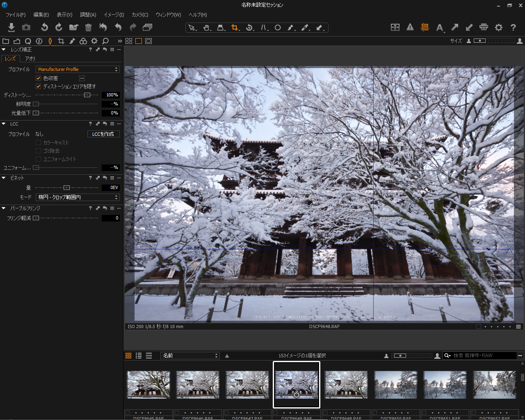Switch viewer to multi-view grid icon
This screenshot has height=420, width=525.
click(129, 41)
